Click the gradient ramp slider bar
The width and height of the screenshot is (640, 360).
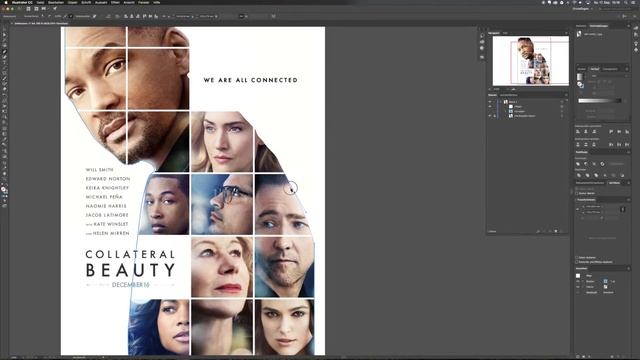(x=600, y=101)
